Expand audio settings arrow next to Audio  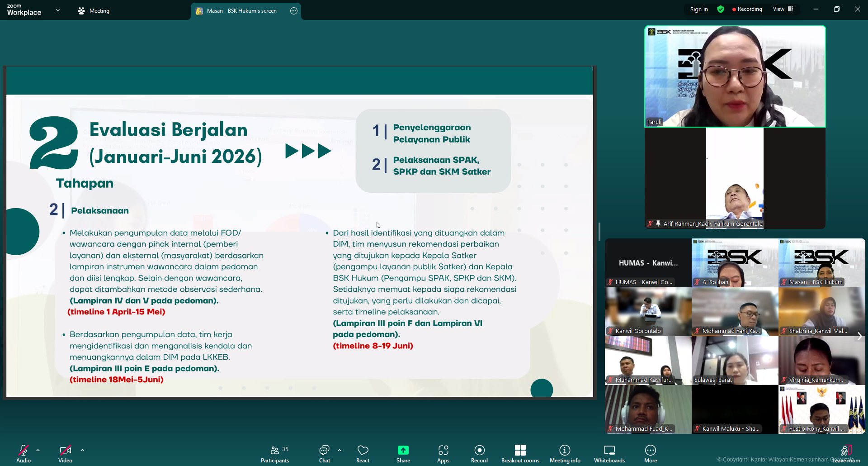click(38, 450)
